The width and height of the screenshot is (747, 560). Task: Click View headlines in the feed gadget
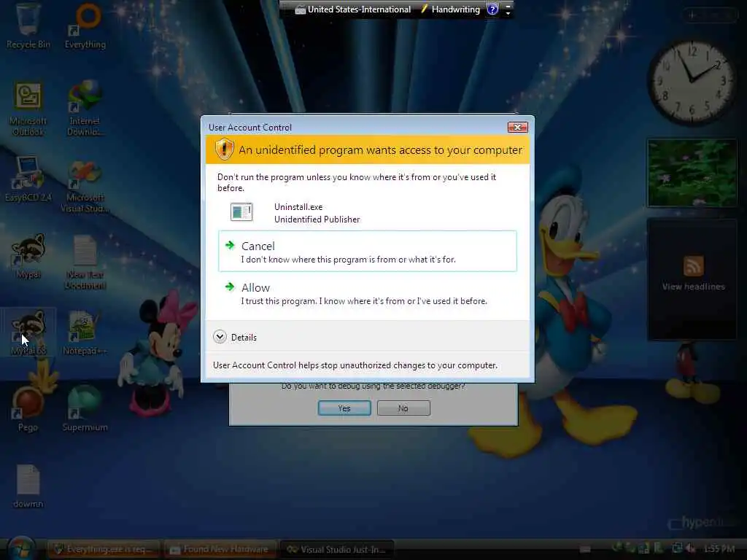[x=693, y=287]
